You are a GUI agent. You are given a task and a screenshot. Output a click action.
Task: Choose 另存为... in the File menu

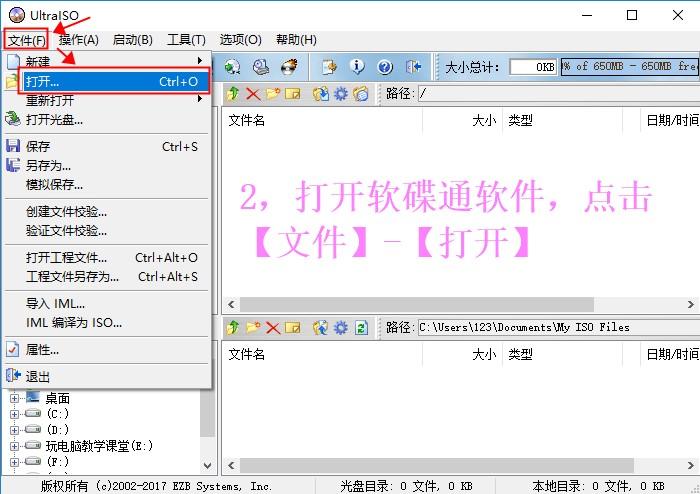click(48, 165)
